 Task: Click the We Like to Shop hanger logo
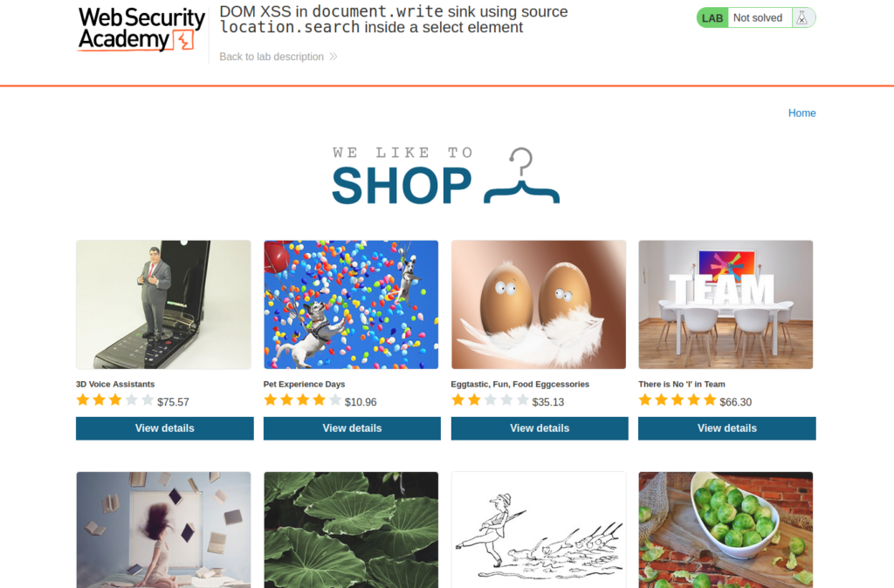[x=446, y=176]
